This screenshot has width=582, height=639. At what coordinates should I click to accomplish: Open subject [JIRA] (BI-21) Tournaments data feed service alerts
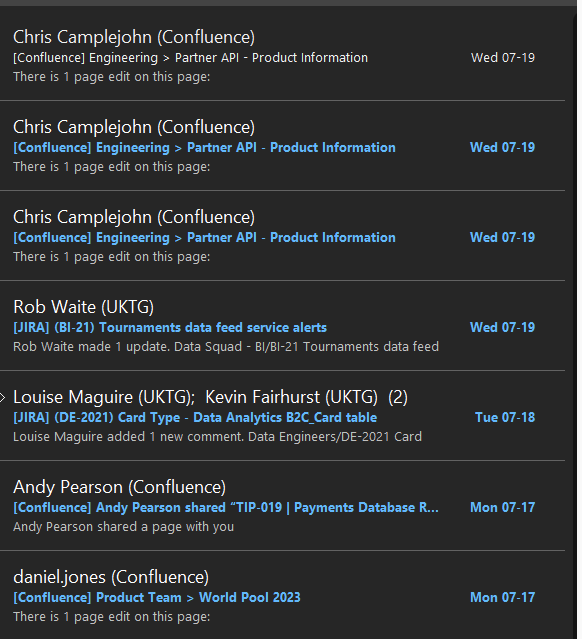click(x=170, y=328)
